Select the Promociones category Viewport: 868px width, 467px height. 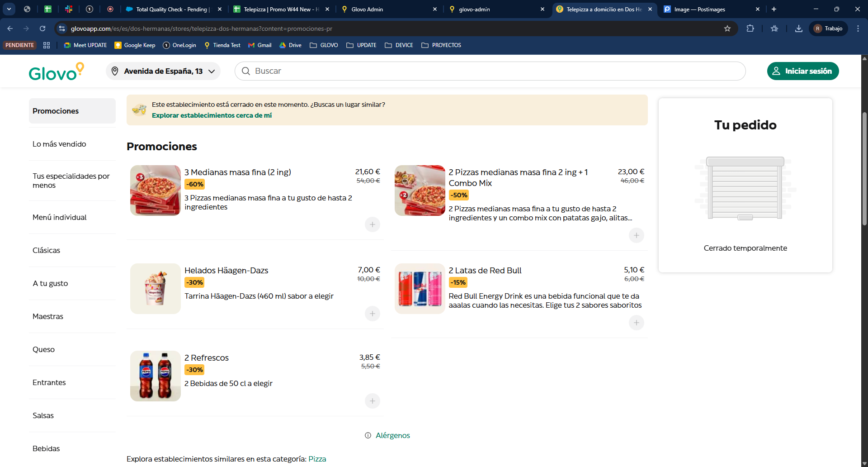pos(72,111)
